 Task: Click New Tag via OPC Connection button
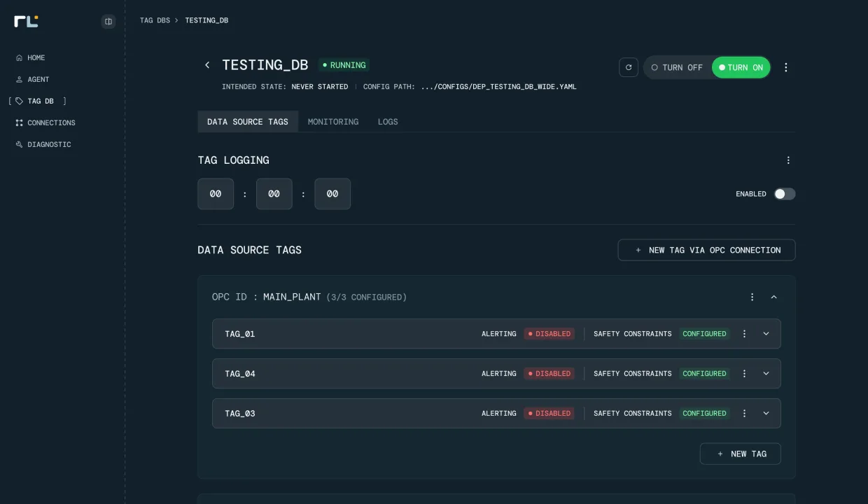tap(706, 250)
